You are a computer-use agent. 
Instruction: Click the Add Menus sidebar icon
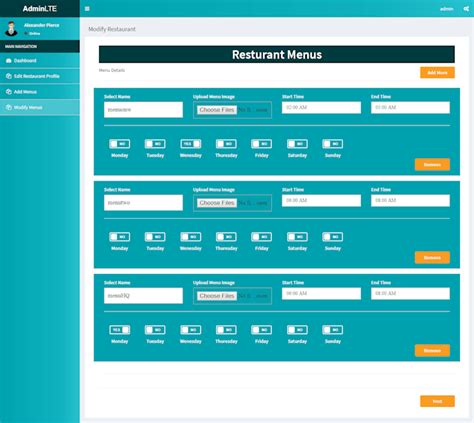(9, 92)
